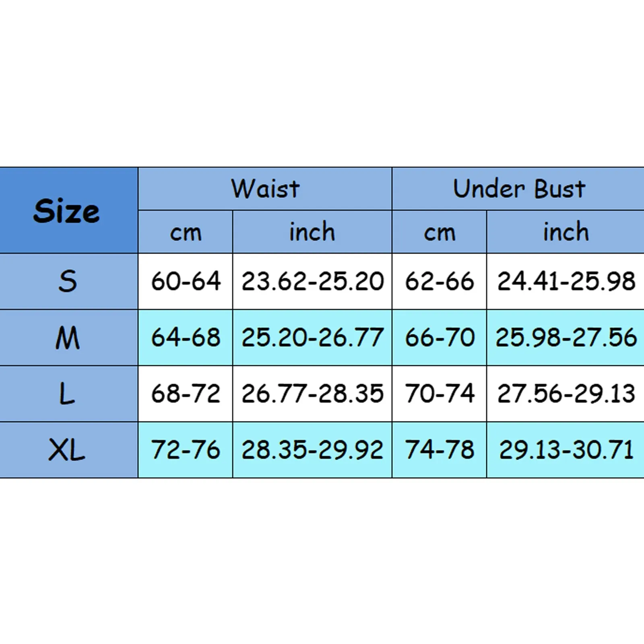This screenshot has width=644, height=644.
Task: Click the Waist inch subheader
Action: [312, 232]
